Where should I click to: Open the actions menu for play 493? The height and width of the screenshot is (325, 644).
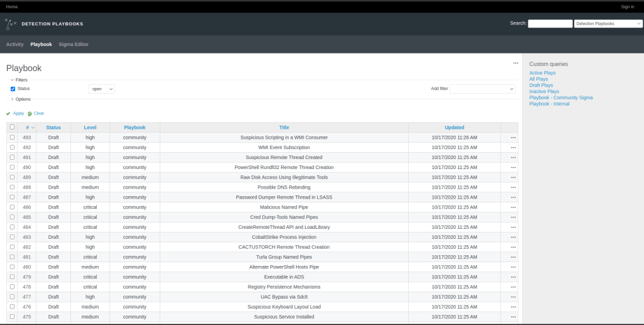pos(513,137)
